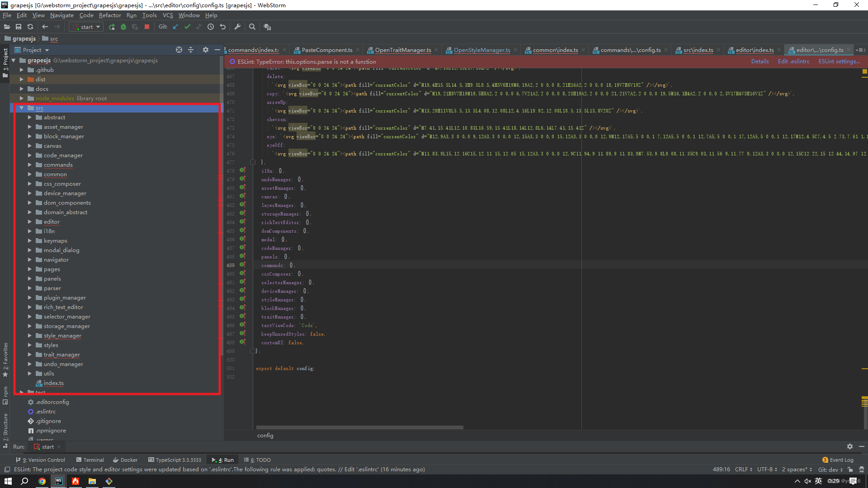The image size is (868, 488).
Task: Click Details link in ESLint error banner
Action: tap(759, 61)
